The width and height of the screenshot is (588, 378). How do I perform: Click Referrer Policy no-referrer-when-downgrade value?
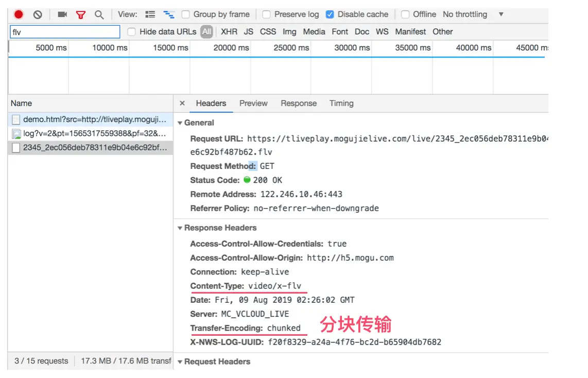(316, 209)
